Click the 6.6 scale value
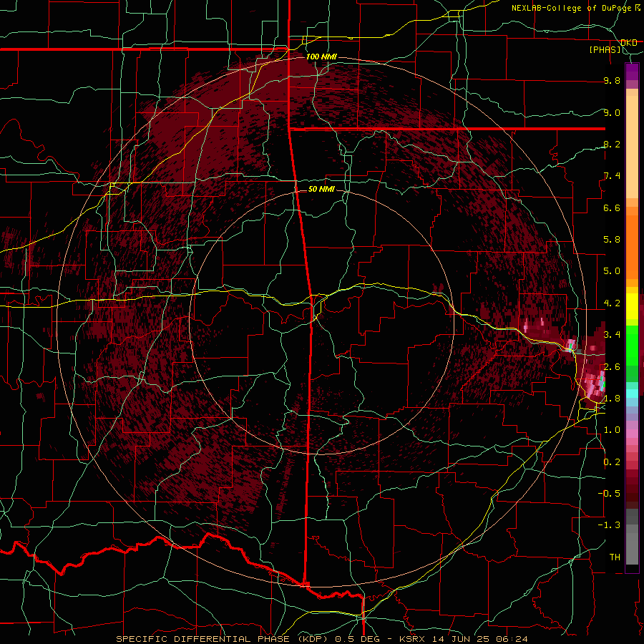Image resolution: width=644 pixels, height=644 pixels. click(612, 208)
